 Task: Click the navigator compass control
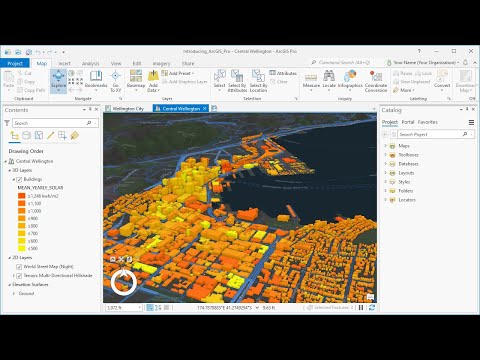[x=123, y=282]
